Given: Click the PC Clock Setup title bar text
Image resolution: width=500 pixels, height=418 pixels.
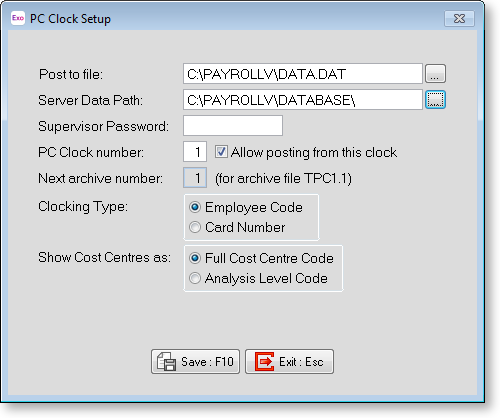Looking at the screenshot, I should [70, 19].
